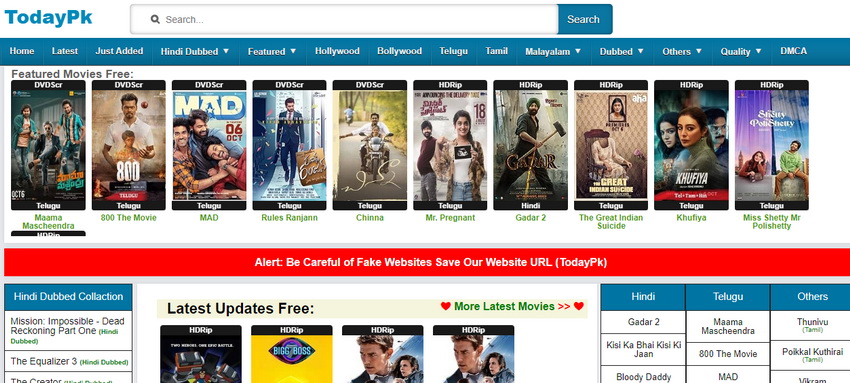The image size is (850, 383).
Task: Open the Chinna movie poster
Action: coord(370,145)
